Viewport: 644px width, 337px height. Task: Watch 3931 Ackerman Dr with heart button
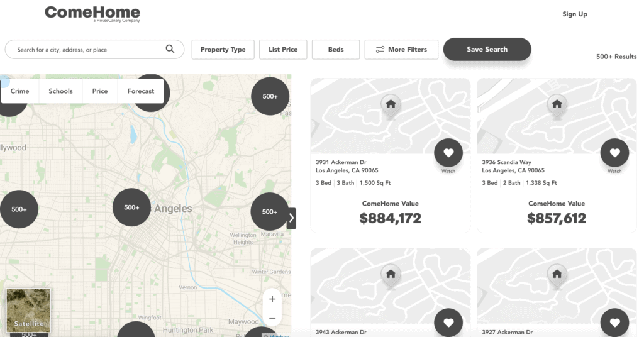tap(448, 153)
